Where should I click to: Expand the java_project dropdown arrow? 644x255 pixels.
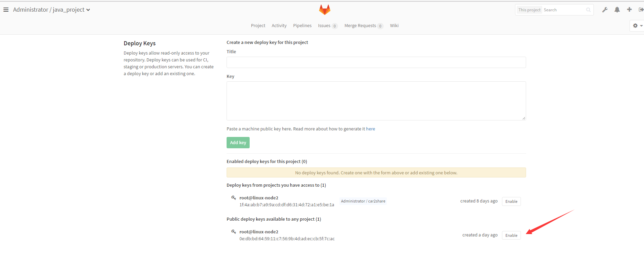[x=88, y=10]
